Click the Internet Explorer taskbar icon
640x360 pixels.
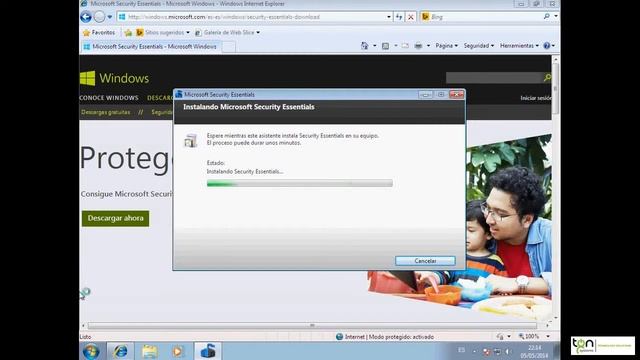120,351
